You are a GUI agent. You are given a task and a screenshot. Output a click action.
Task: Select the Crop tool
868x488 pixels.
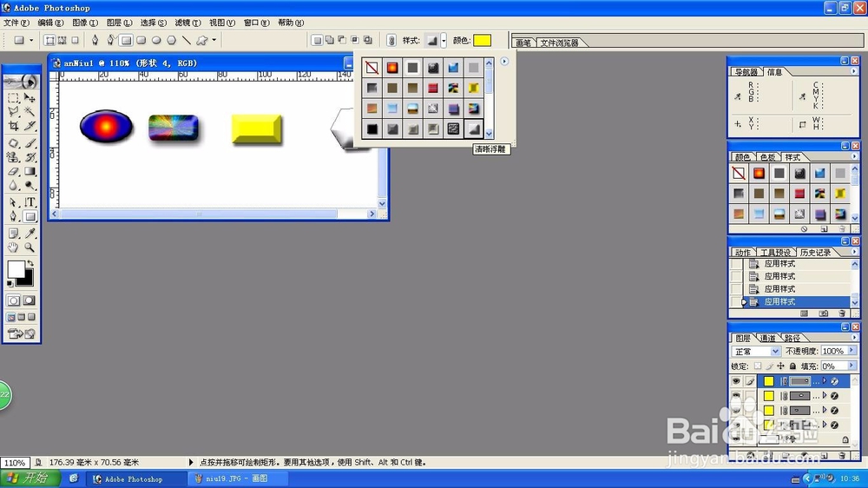click(x=13, y=126)
